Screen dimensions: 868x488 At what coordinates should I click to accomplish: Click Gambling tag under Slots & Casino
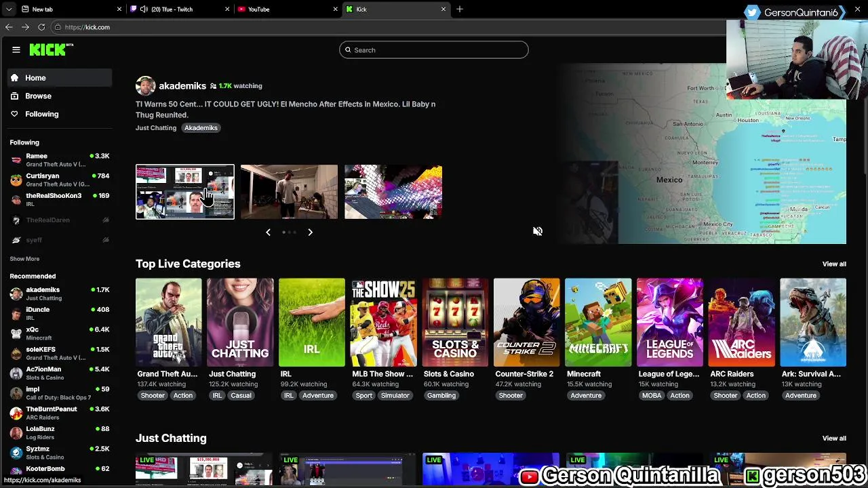point(441,396)
